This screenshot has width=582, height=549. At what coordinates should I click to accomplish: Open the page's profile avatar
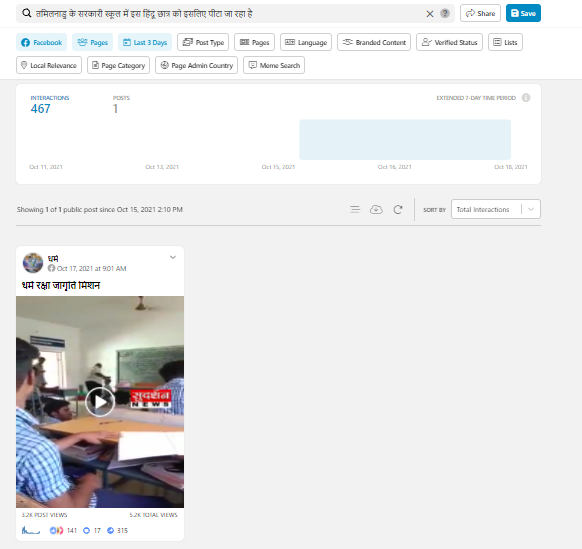(x=33, y=263)
